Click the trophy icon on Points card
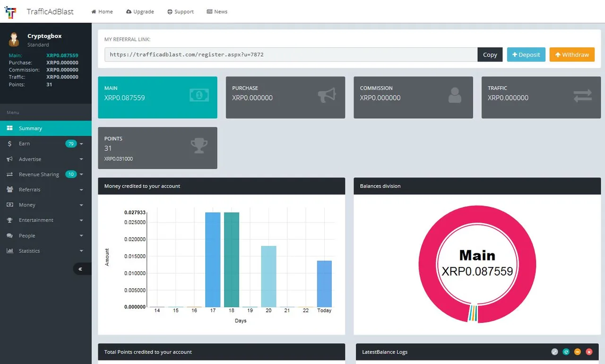The image size is (605, 364). tap(199, 146)
